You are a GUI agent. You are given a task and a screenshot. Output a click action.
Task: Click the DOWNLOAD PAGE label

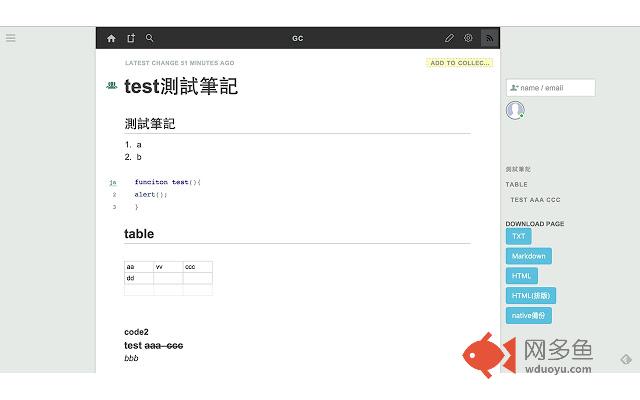point(535,224)
